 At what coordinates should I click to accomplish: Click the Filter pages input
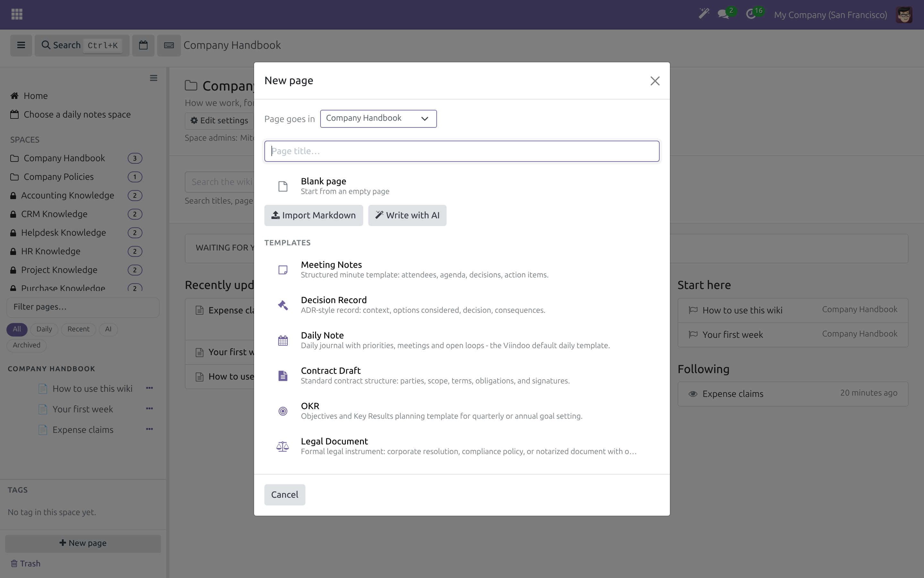83,307
